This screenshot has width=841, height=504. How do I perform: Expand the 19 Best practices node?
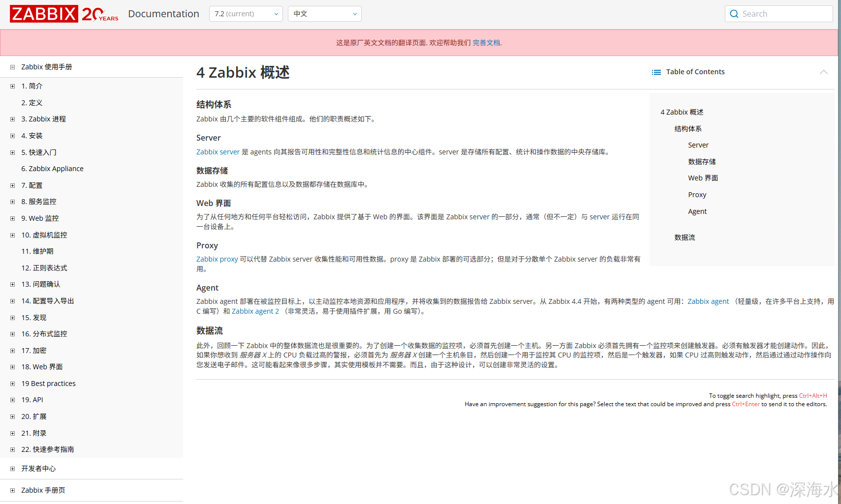(13, 384)
